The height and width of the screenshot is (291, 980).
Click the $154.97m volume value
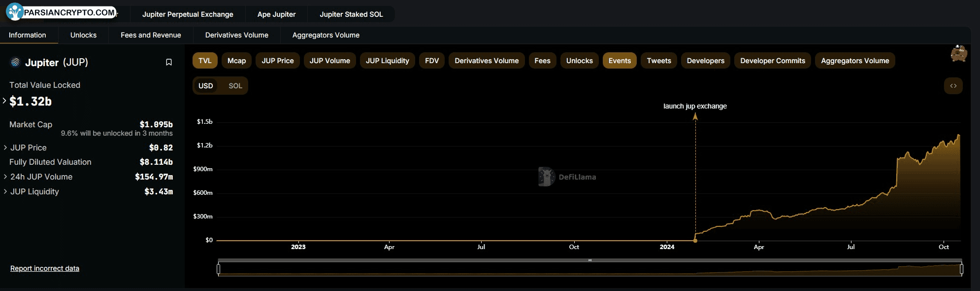click(x=154, y=177)
